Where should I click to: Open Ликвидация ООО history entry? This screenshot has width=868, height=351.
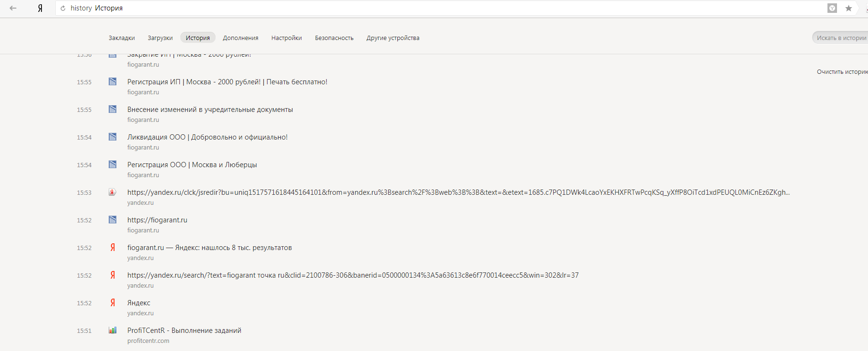(207, 137)
